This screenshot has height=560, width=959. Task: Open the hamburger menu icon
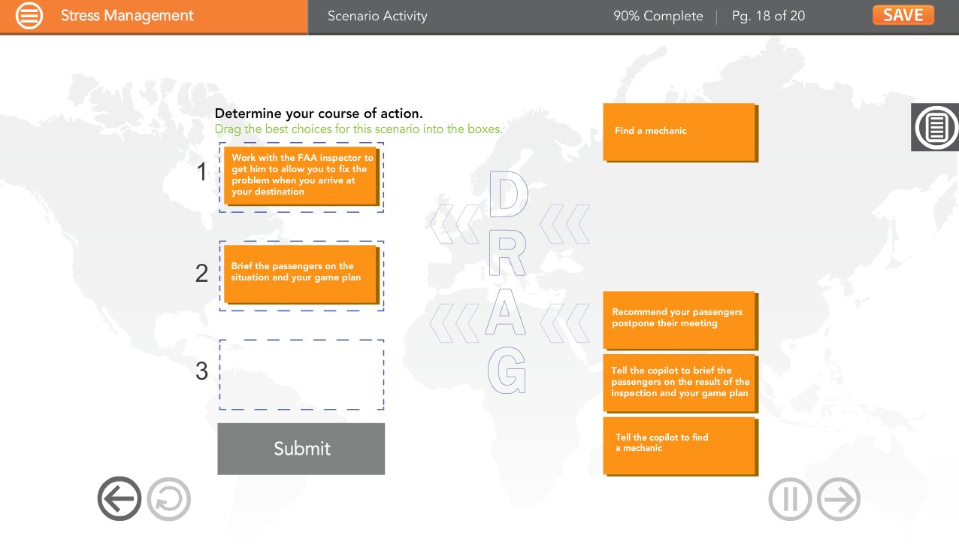tap(29, 16)
